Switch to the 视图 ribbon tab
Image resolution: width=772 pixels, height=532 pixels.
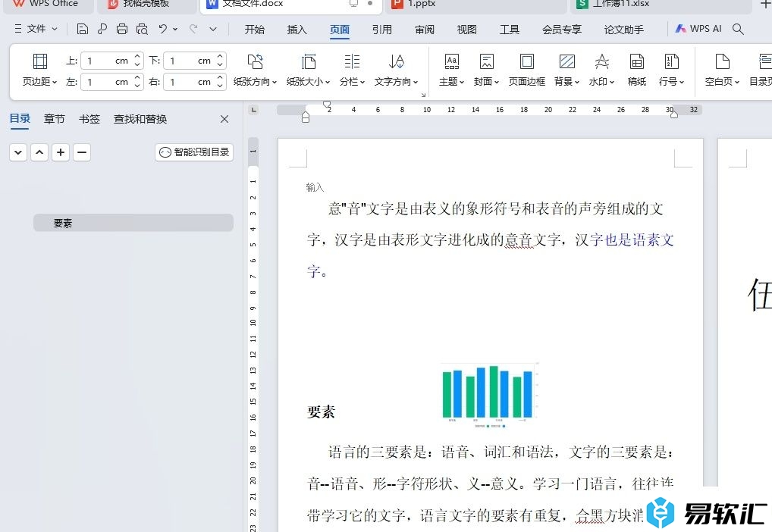(x=466, y=30)
